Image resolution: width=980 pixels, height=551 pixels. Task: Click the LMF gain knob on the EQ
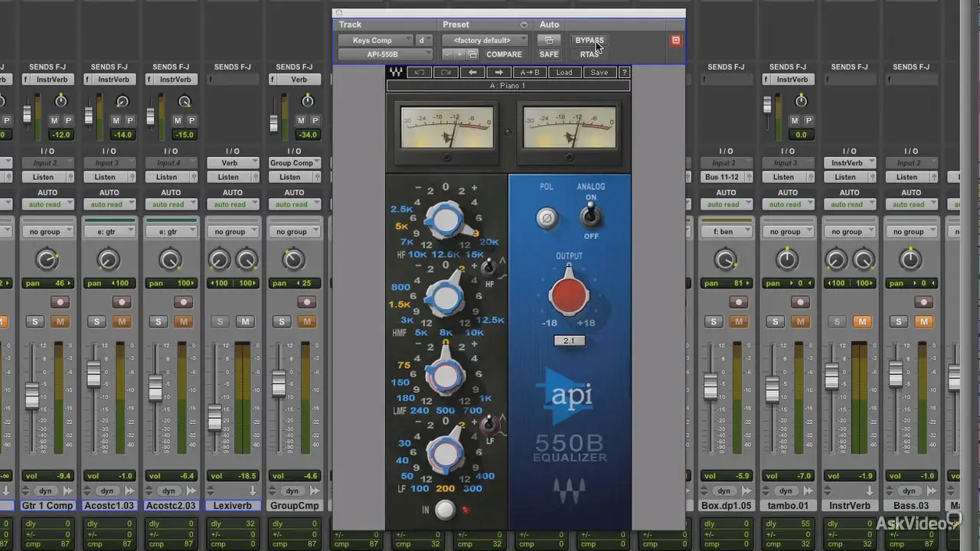tap(446, 375)
